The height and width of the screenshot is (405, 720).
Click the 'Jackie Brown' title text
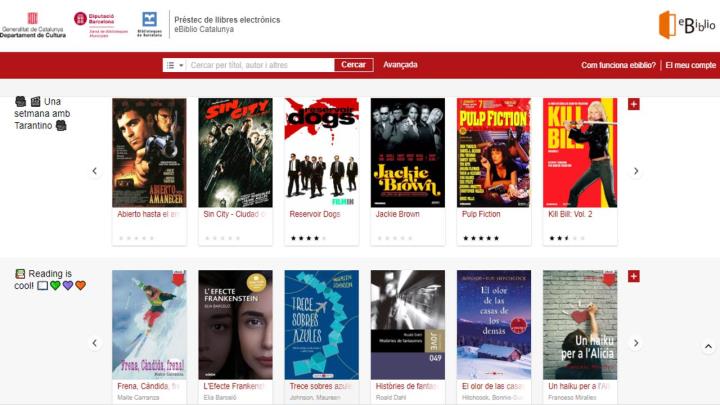point(397,214)
